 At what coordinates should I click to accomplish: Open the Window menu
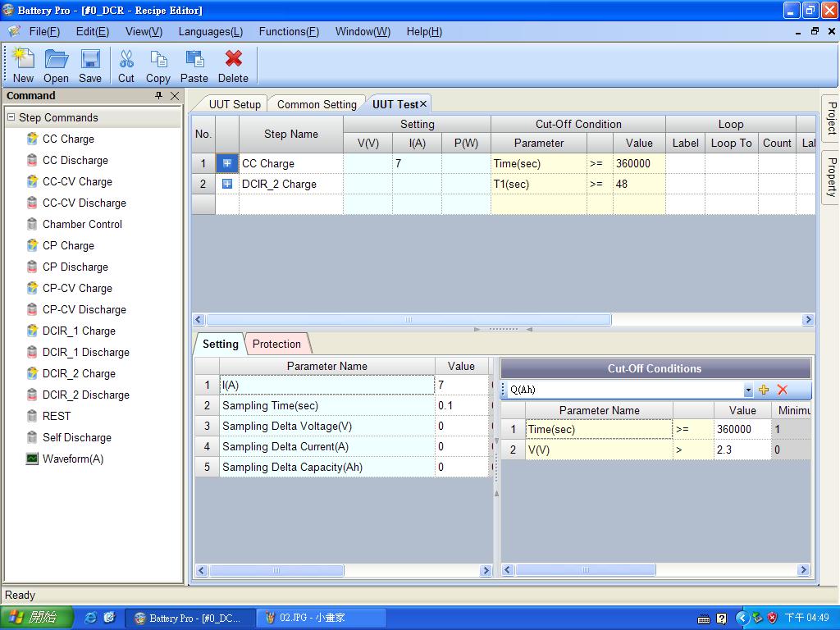363,32
